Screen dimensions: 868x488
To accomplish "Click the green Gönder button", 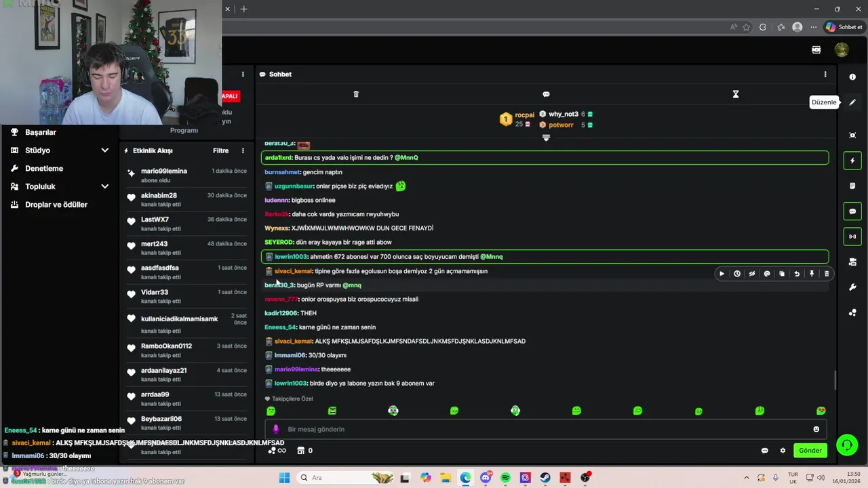I will point(810,451).
